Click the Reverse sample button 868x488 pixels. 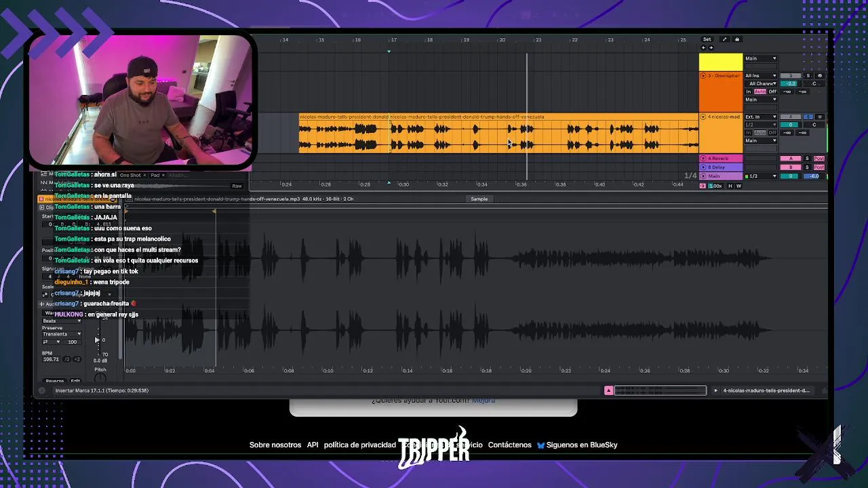click(55, 382)
